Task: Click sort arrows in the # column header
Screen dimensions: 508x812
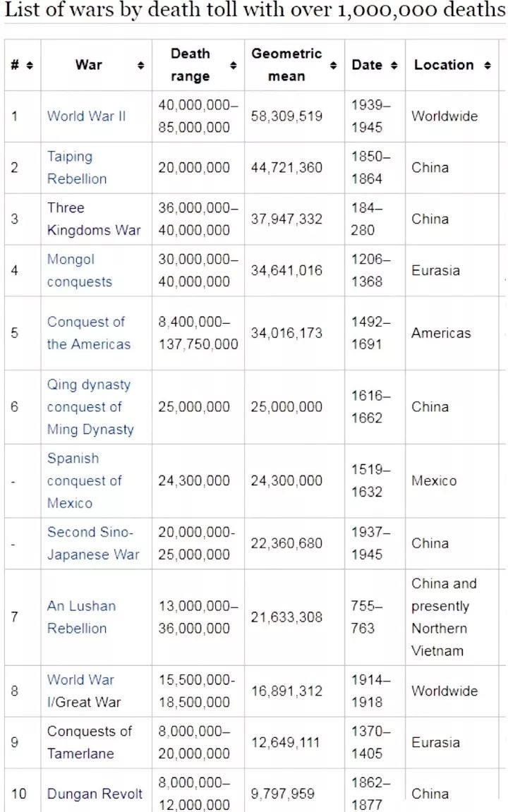Action: [30, 65]
